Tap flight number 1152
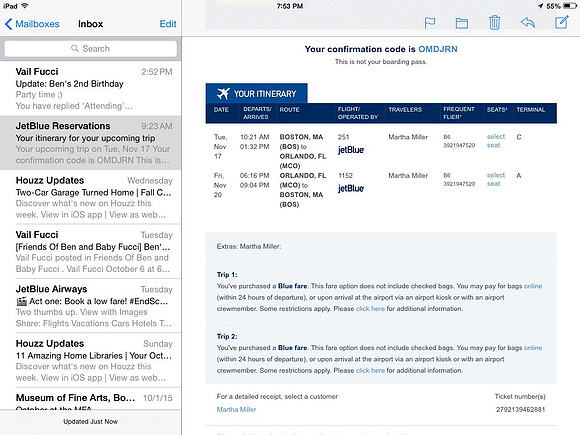This screenshot has height=435, width=580. (345, 175)
